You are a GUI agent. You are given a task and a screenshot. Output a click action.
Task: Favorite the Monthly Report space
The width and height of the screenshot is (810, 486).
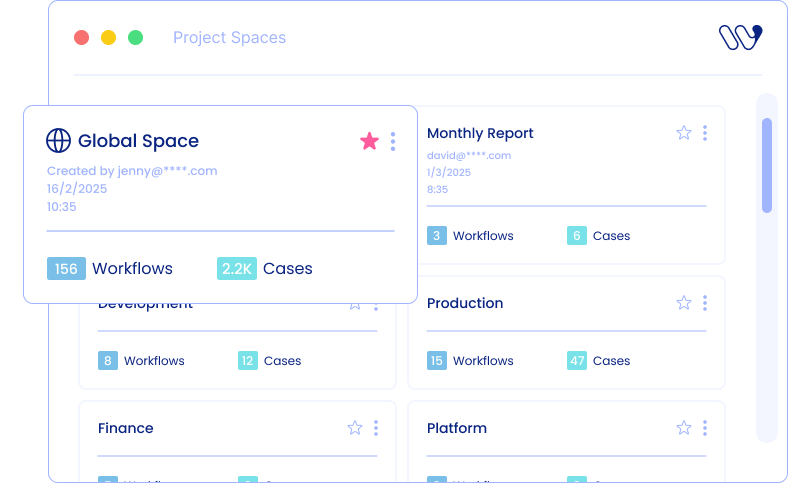684,133
